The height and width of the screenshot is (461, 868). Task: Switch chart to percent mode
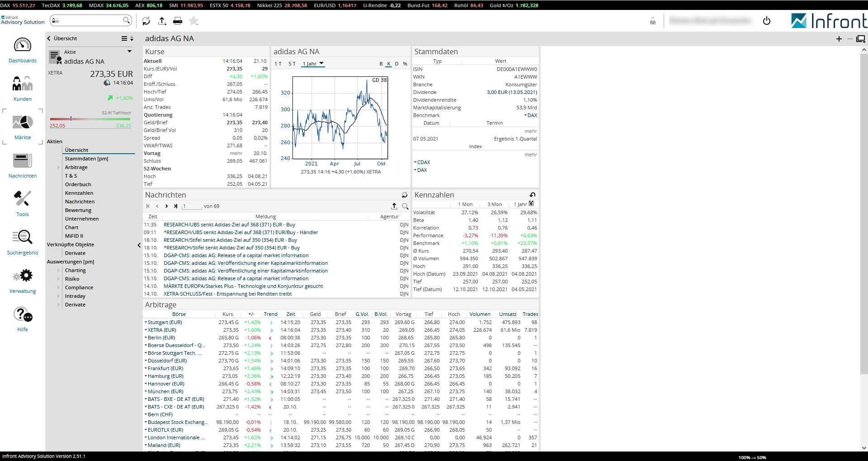click(x=405, y=64)
